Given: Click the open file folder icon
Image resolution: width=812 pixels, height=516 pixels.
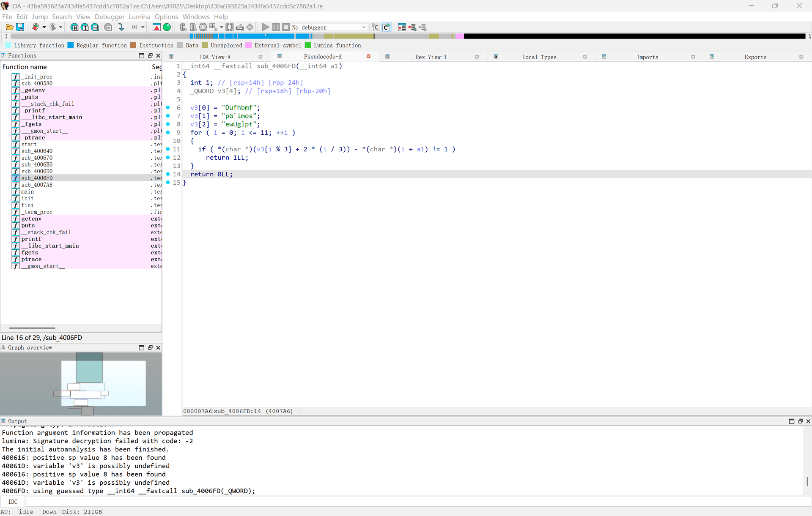Looking at the screenshot, I should pyautogui.click(x=9, y=27).
